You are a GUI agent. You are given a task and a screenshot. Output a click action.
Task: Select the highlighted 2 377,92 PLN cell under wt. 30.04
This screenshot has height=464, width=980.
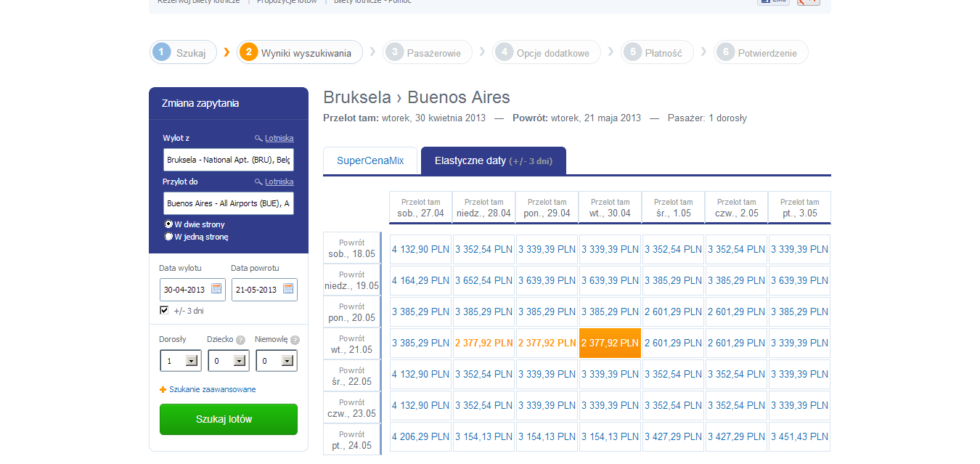click(x=611, y=343)
